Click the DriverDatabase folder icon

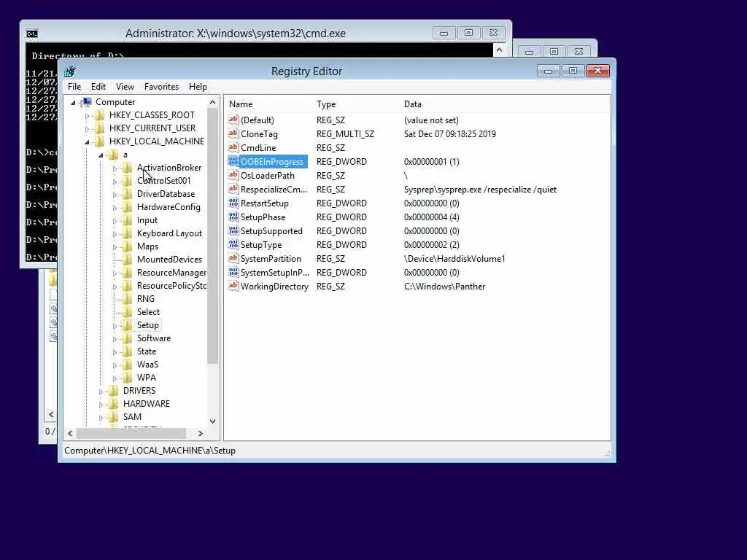pyautogui.click(x=127, y=194)
